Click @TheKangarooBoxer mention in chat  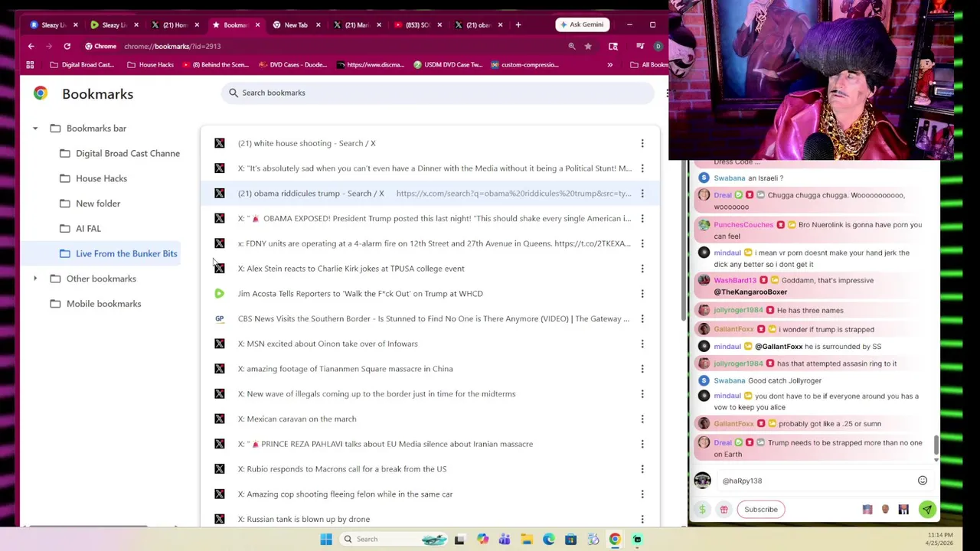[750, 292]
